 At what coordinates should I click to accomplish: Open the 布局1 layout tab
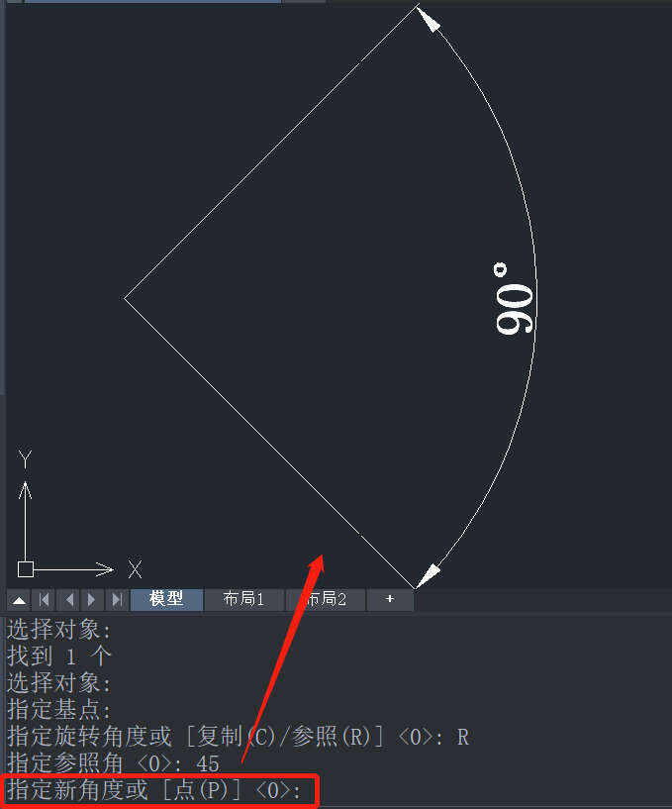pyautogui.click(x=243, y=599)
